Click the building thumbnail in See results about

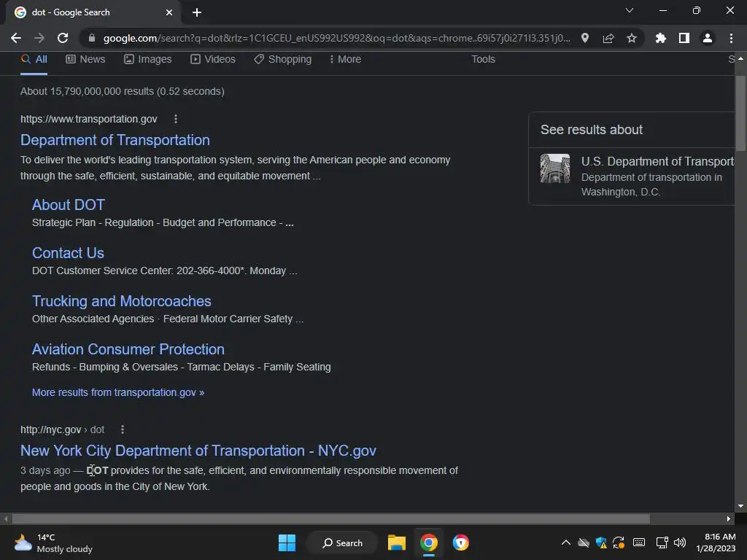click(555, 168)
